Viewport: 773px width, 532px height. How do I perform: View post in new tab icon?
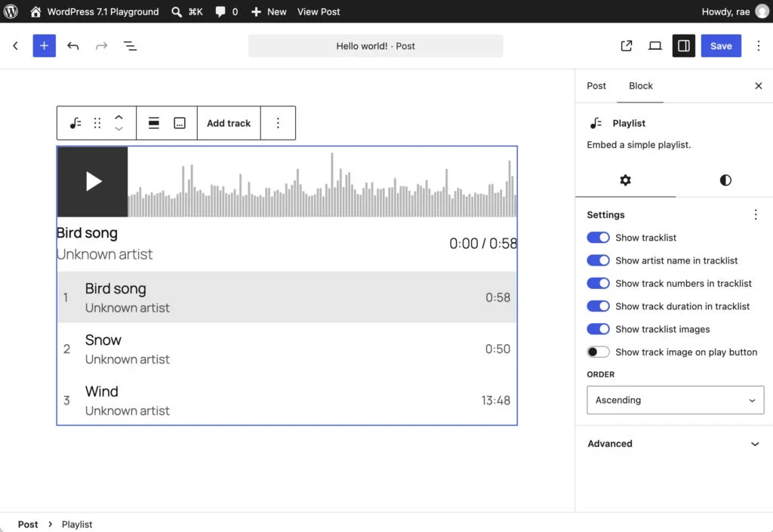click(626, 46)
